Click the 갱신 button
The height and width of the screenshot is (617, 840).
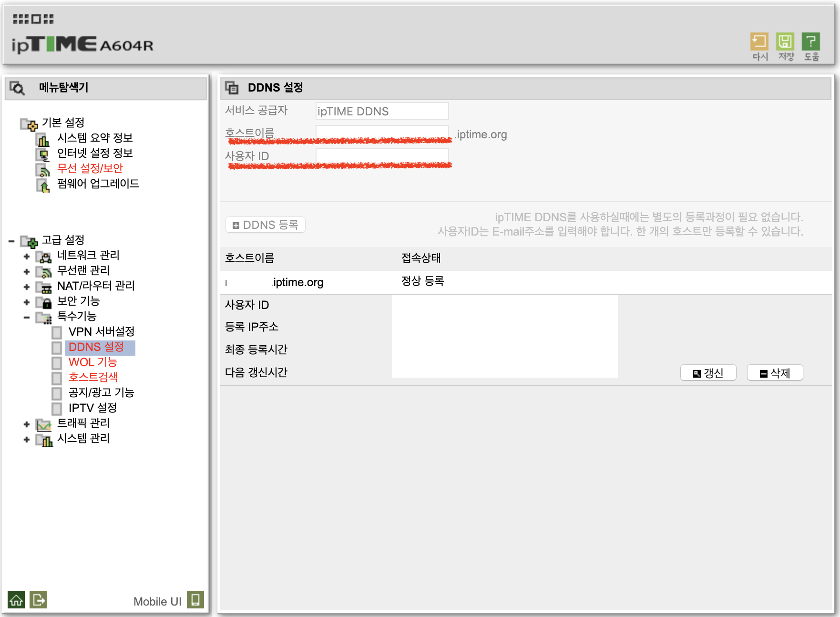708,373
